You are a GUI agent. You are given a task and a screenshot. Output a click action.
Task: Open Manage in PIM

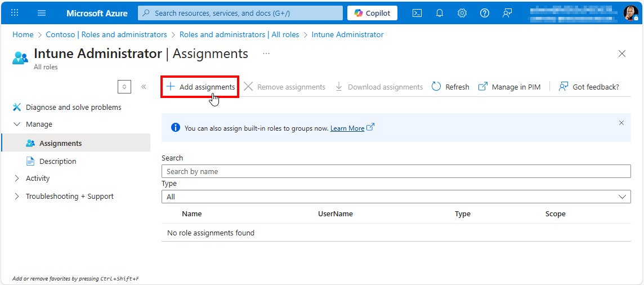click(x=509, y=87)
